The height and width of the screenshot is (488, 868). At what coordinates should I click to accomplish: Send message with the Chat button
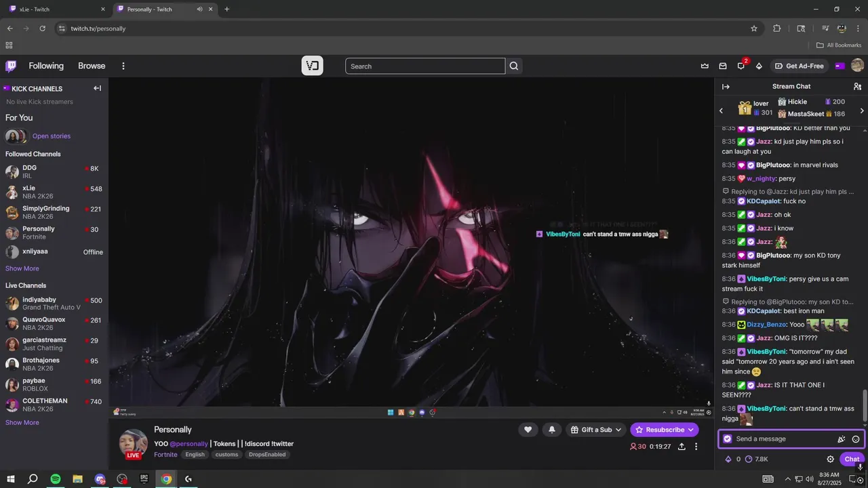click(852, 459)
